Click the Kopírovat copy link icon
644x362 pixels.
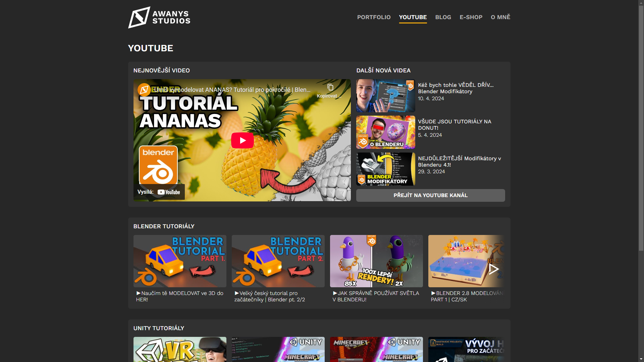[x=330, y=88]
